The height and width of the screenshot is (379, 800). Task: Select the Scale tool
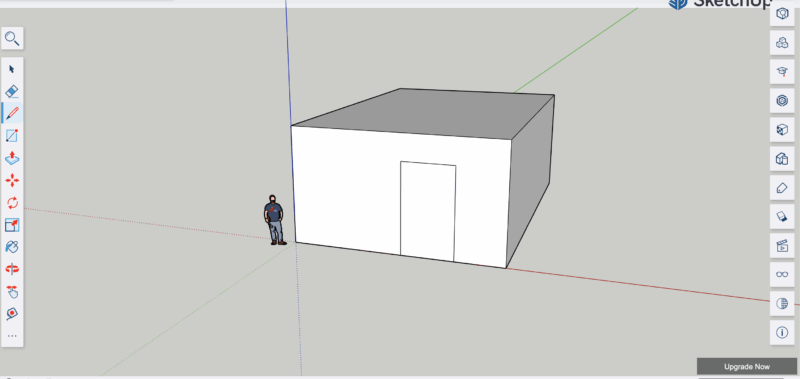click(12, 225)
